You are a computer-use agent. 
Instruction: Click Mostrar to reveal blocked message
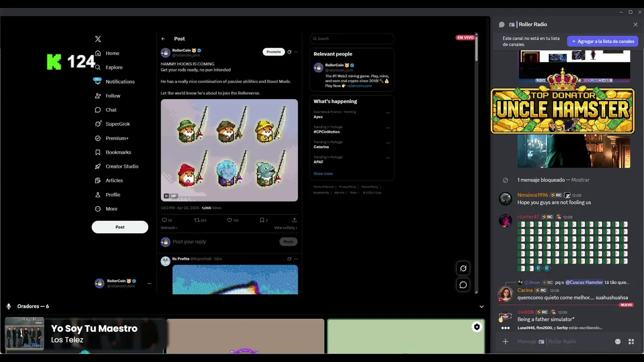(x=581, y=180)
